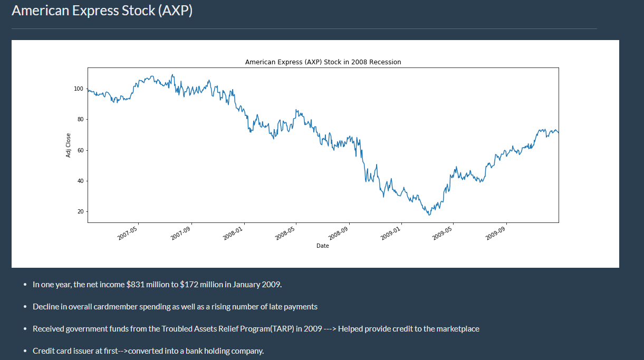Click the 'Adj Close' y-axis label

(x=69, y=145)
